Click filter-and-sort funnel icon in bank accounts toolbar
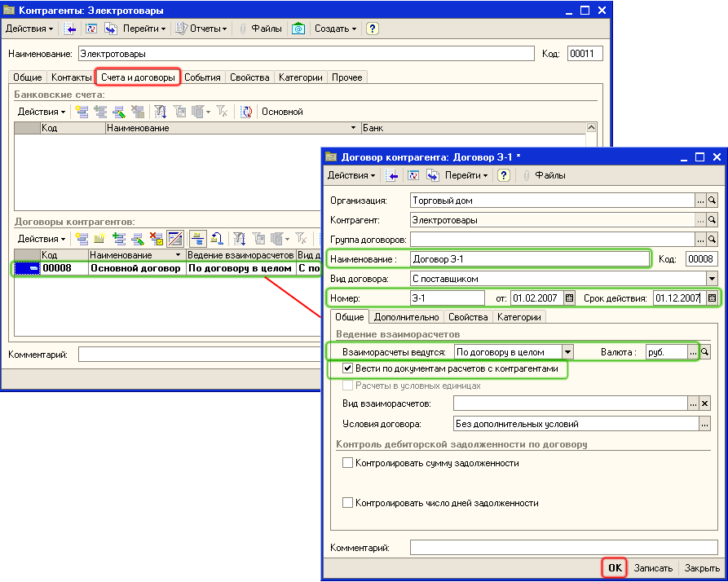This screenshot has width=728, height=582. [x=160, y=112]
